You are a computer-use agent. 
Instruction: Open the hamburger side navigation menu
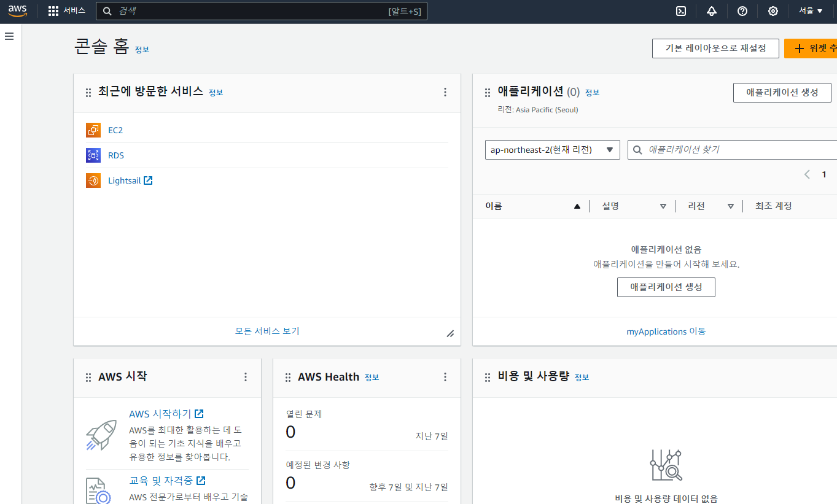[9, 36]
